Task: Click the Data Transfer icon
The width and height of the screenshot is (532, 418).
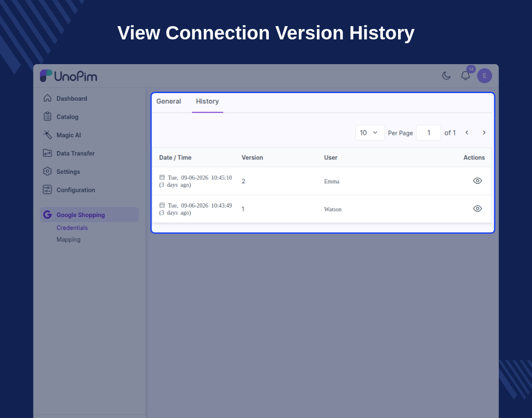Action: 47,153
